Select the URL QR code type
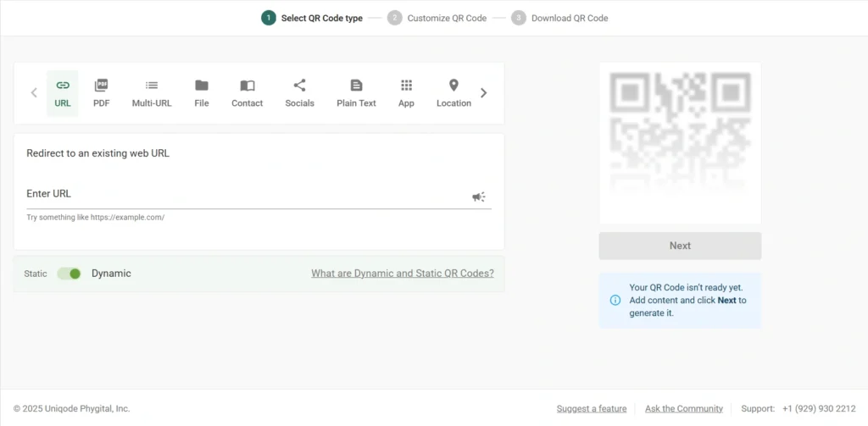Image resolution: width=868 pixels, height=426 pixels. [63, 93]
